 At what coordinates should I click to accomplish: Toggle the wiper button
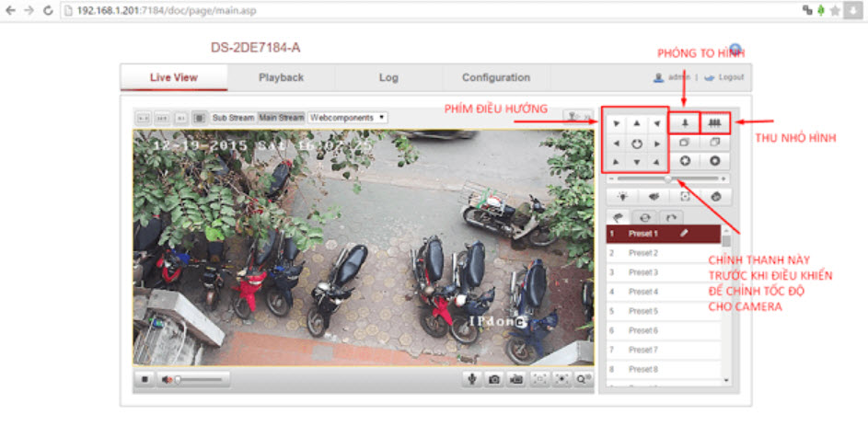(x=654, y=196)
